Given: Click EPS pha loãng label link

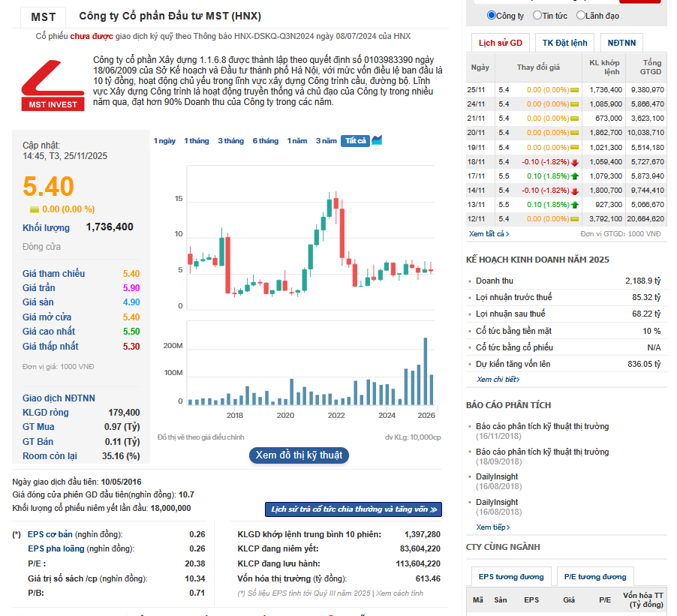Looking at the screenshot, I should 56,548.
